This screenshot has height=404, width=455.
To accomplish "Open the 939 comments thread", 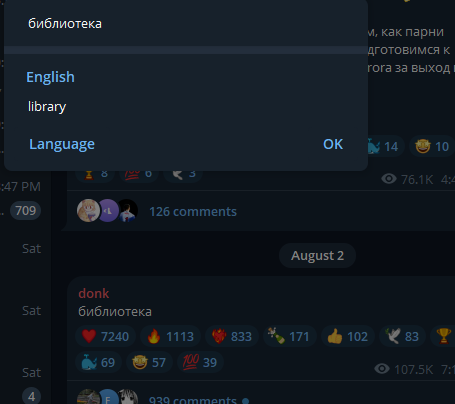I will pyautogui.click(x=193, y=399).
